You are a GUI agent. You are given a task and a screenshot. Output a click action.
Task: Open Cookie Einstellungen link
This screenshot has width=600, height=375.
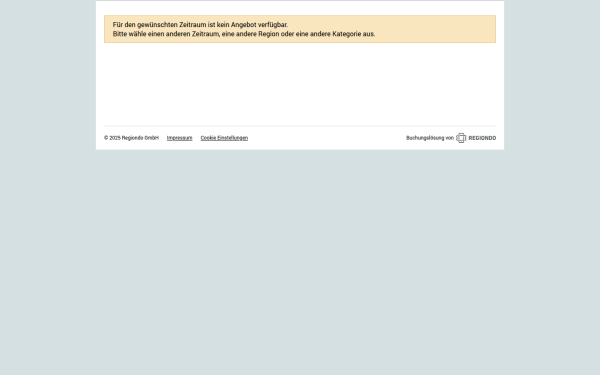pyautogui.click(x=224, y=138)
